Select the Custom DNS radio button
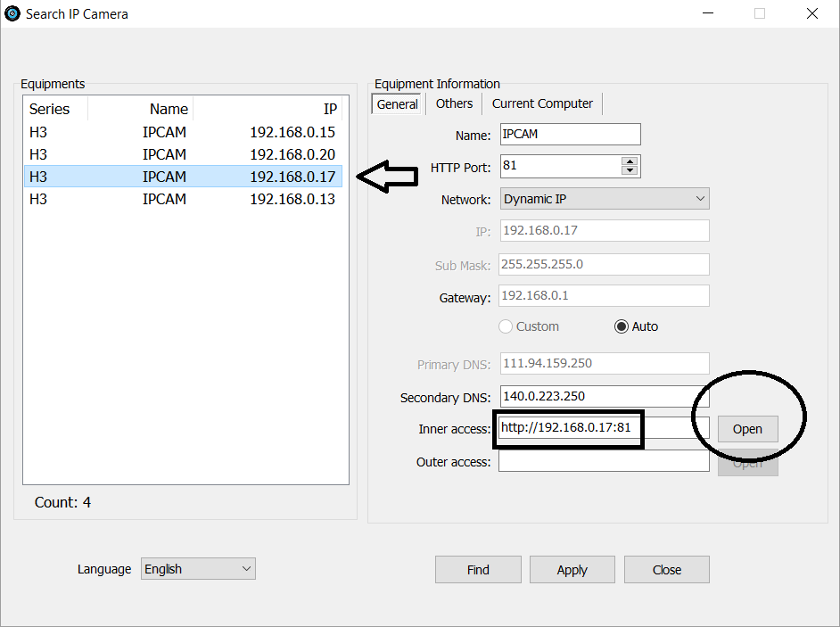The width and height of the screenshot is (840, 627). click(506, 326)
